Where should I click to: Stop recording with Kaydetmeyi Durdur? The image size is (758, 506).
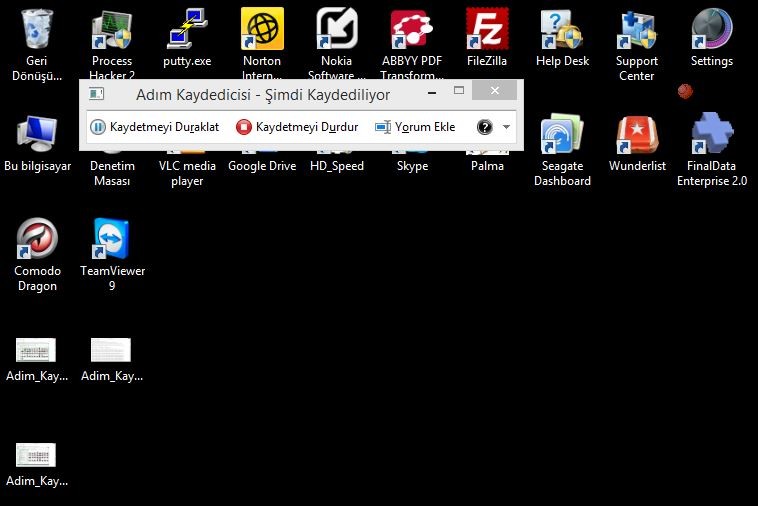pos(297,127)
